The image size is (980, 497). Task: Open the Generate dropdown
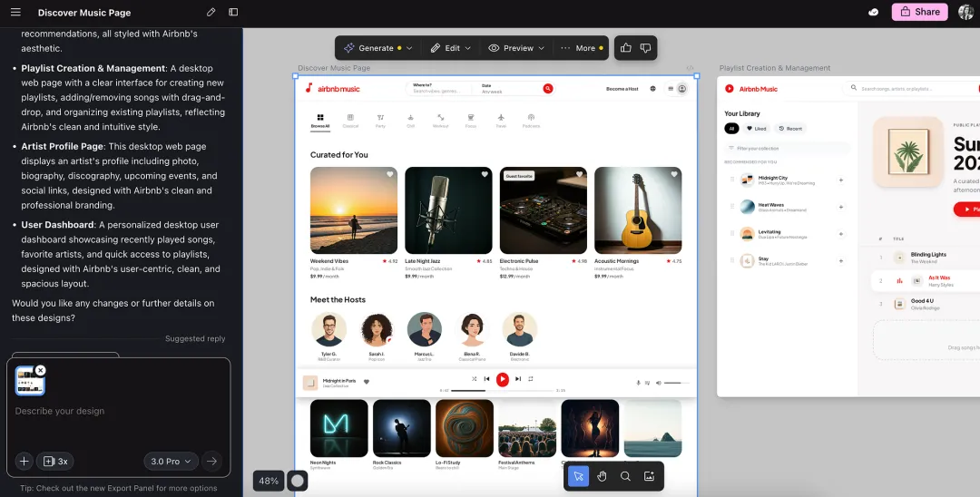coord(377,48)
